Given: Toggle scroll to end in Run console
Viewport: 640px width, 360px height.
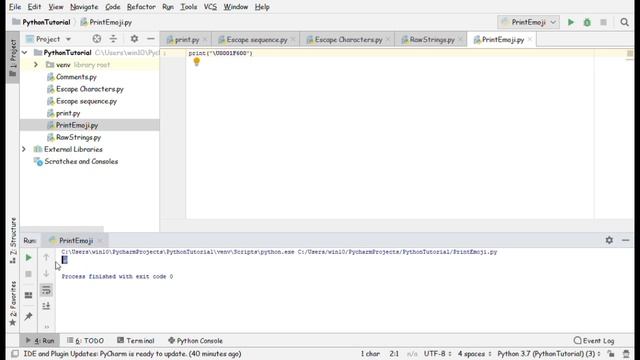Looking at the screenshot, I should (x=46, y=306).
